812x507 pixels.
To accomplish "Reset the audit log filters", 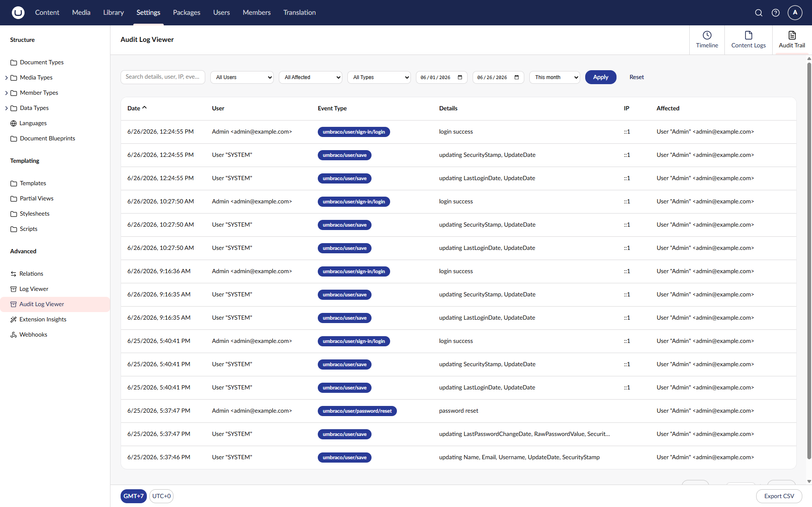I will point(636,77).
